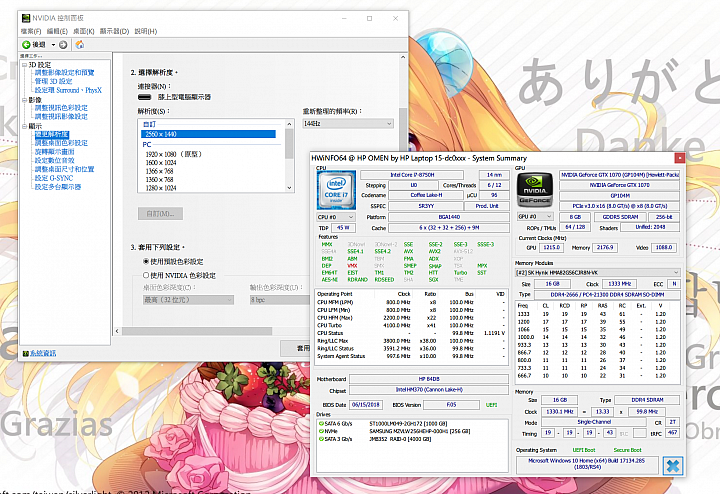Click the Intel Core i7 logo in HWiNFO
The width and height of the screenshot is (720, 494).
coord(336,190)
